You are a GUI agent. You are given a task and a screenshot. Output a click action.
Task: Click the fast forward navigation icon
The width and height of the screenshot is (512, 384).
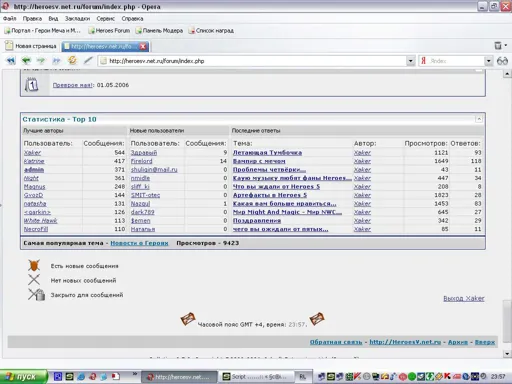[56, 61]
